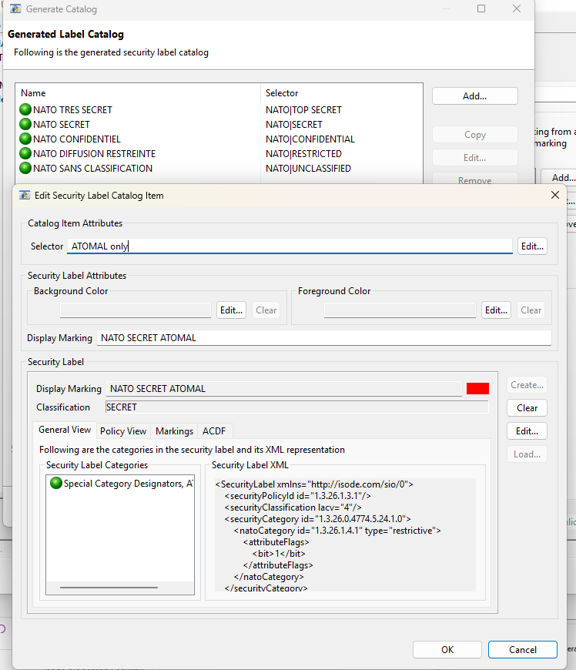Click the red security label color swatch
576x670 pixels.
click(x=478, y=388)
